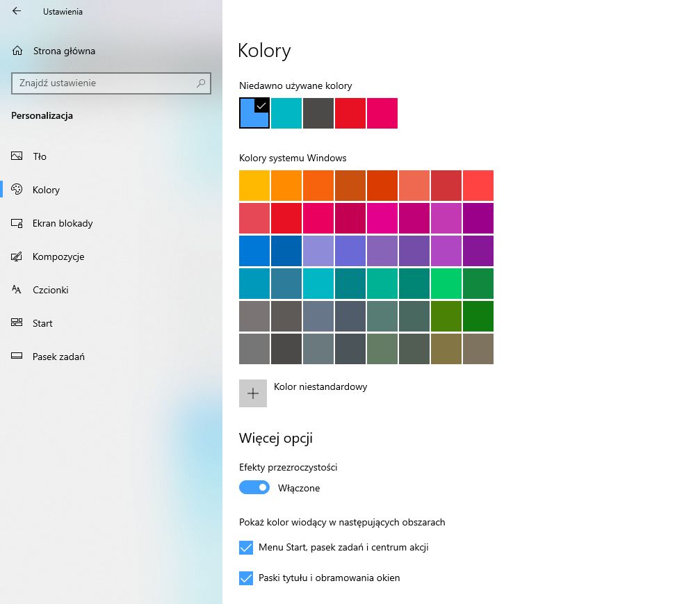Uncheck Menu Start, pasek zadań i centrum akcji
This screenshot has height=604, width=700.
245,548
